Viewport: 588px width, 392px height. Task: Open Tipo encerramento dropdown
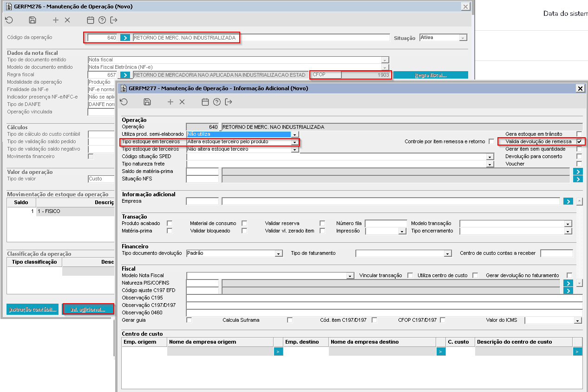click(568, 231)
